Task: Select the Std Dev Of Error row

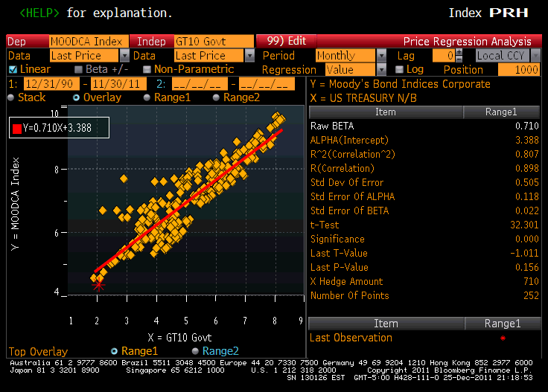Action: [x=424, y=182]
